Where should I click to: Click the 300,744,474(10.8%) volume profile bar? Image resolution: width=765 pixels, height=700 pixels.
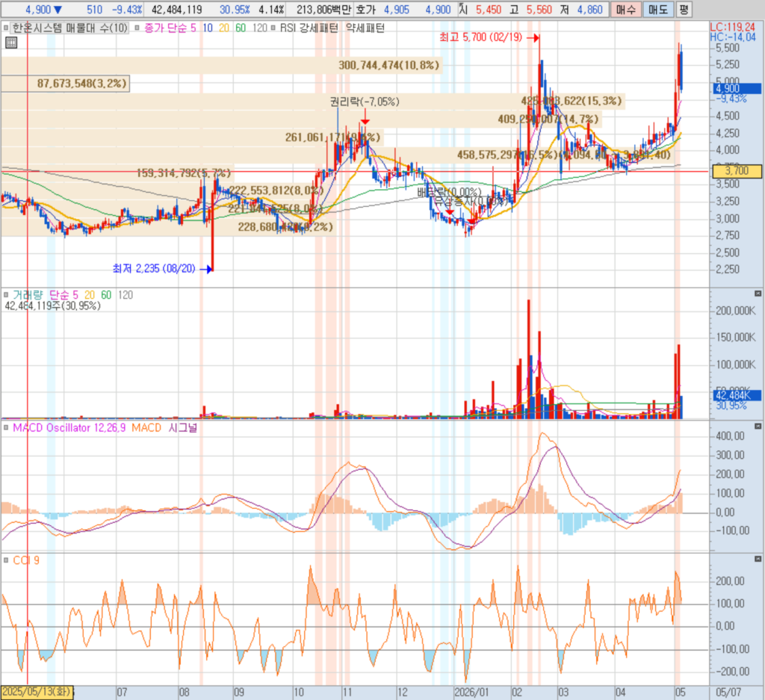pyautogui.click(x=222, y=65)
